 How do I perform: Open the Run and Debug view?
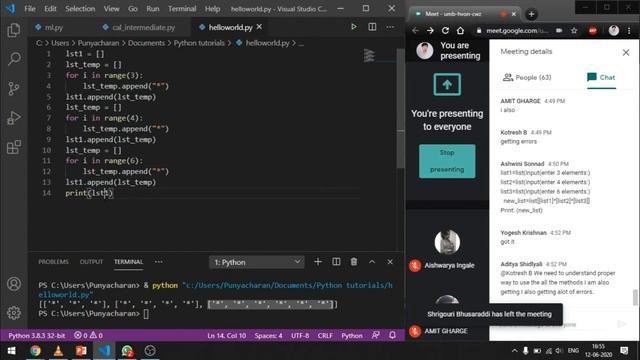pyautogui.click(x=13, y=118)
